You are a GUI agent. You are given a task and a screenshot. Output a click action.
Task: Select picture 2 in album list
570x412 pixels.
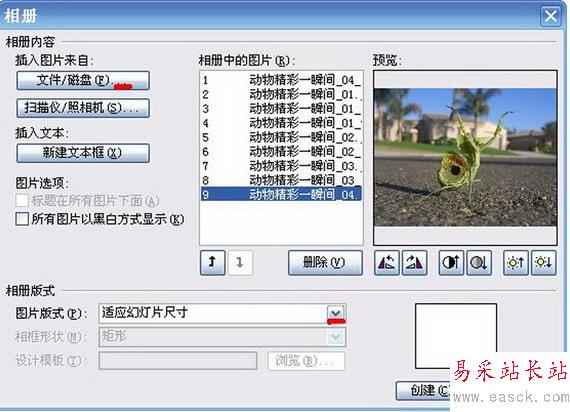point(282,95)
